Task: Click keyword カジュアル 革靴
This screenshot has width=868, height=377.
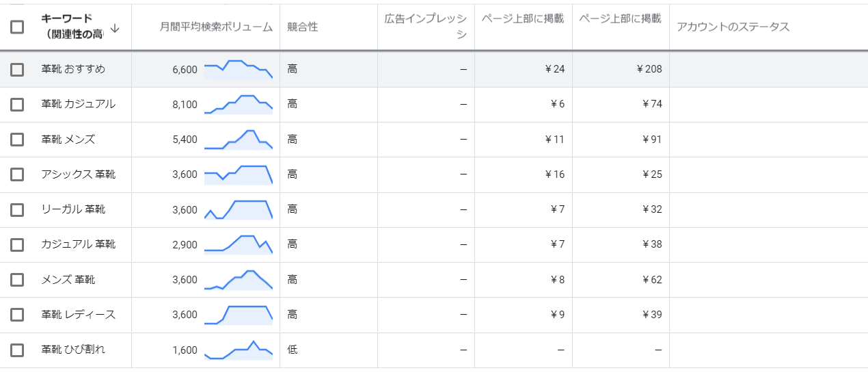Action: pyautogui.click(x=78, y=244)
